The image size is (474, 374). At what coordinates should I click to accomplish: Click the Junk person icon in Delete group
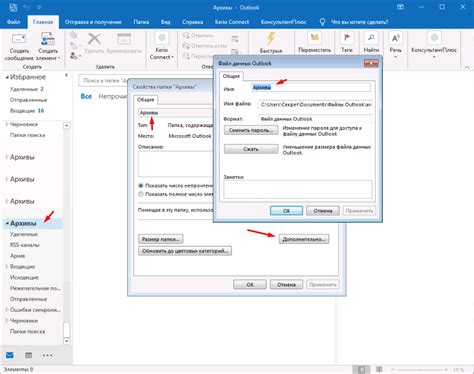(x=74, y=56)
